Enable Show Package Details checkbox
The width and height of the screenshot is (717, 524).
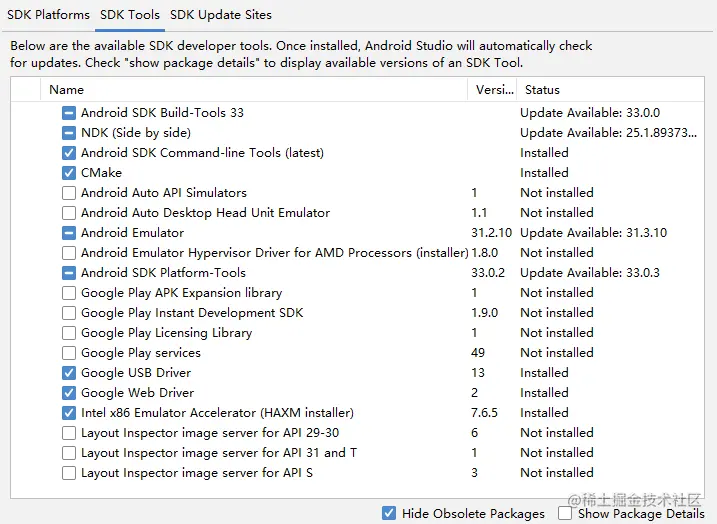[x=565, y=513]
